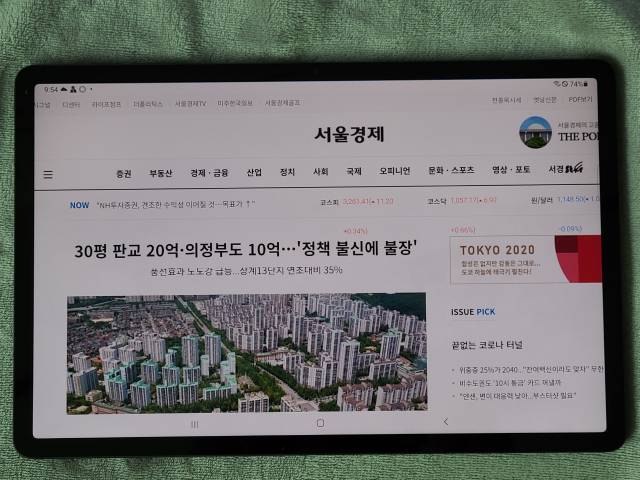Open the 국제 section
The image size is (640, 480).
pyautogui.click(x=354, y=171)
